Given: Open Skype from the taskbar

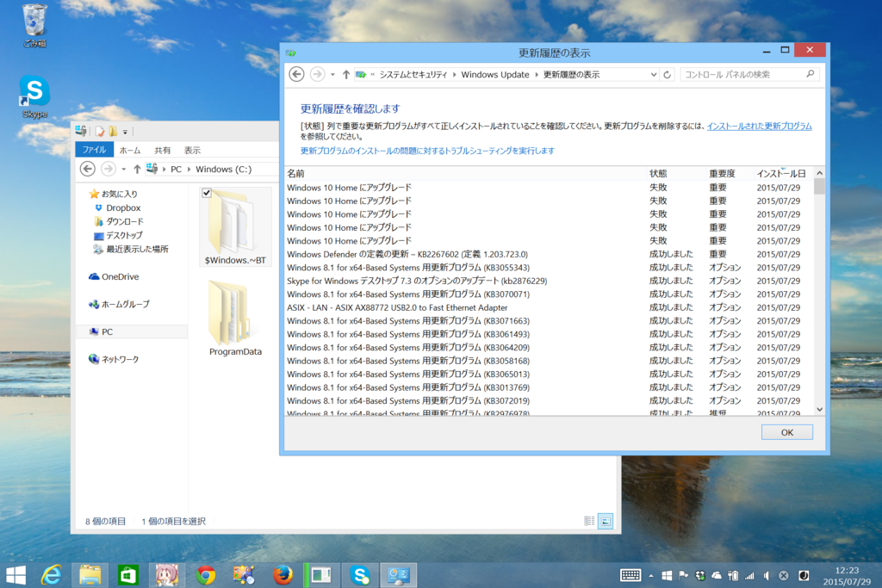Looking at the screenshot, I should coord(360,575).
